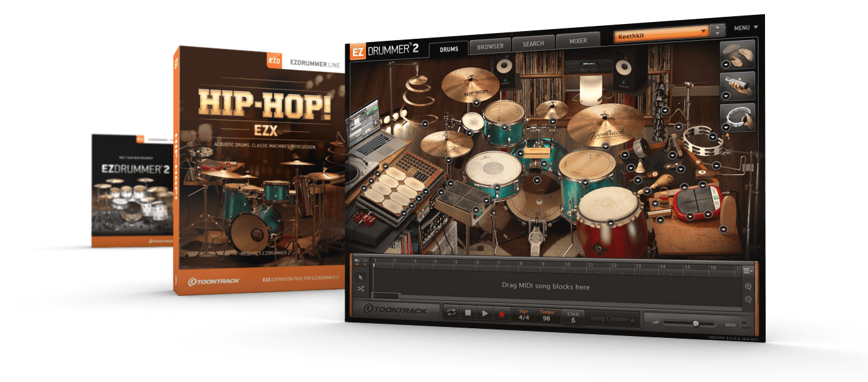Viewport: 868px width, 382px height.
Task: Select the arrow pointer tool beside the timeline
Action: (361, 277)
